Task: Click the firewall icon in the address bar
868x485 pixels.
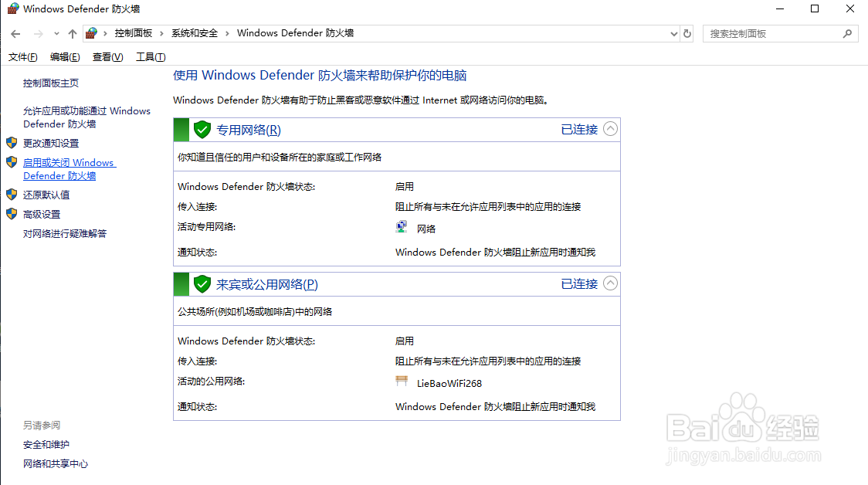Action: click(x=90, y=33)
